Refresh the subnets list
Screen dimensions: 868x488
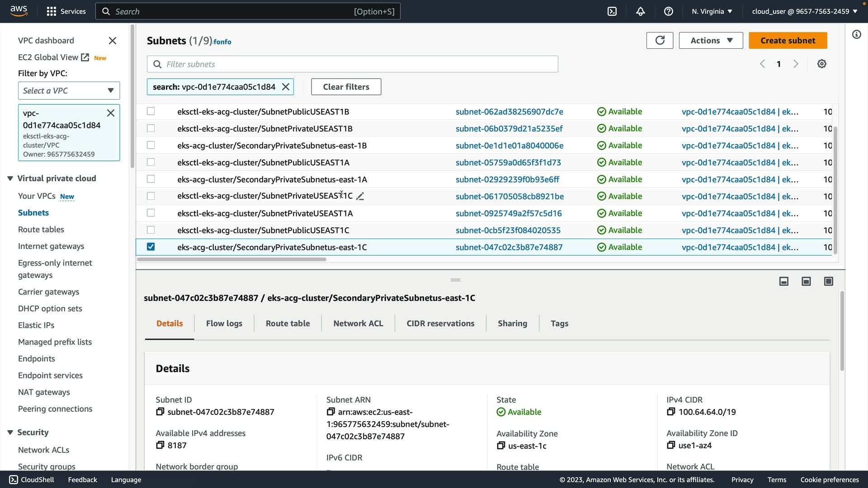(660, 40)
